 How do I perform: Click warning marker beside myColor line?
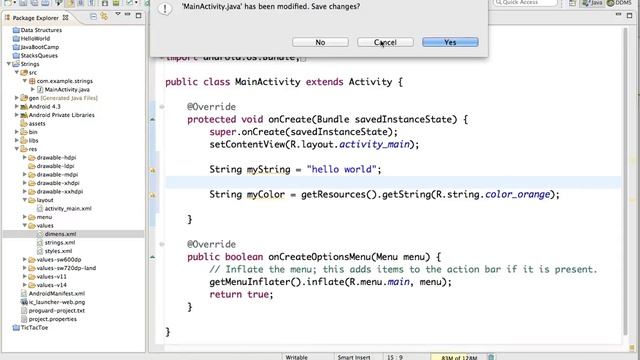click(x=153, y=195)
